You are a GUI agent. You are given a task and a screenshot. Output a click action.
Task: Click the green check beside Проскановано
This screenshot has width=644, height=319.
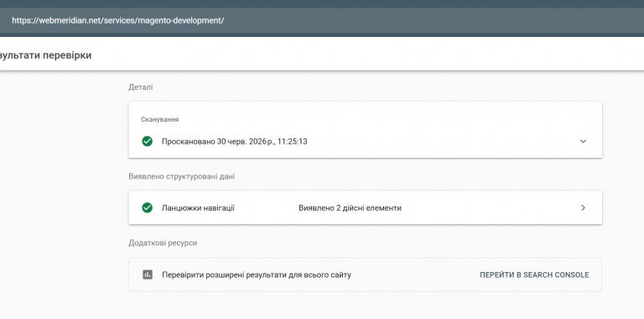tap(147, 141)
